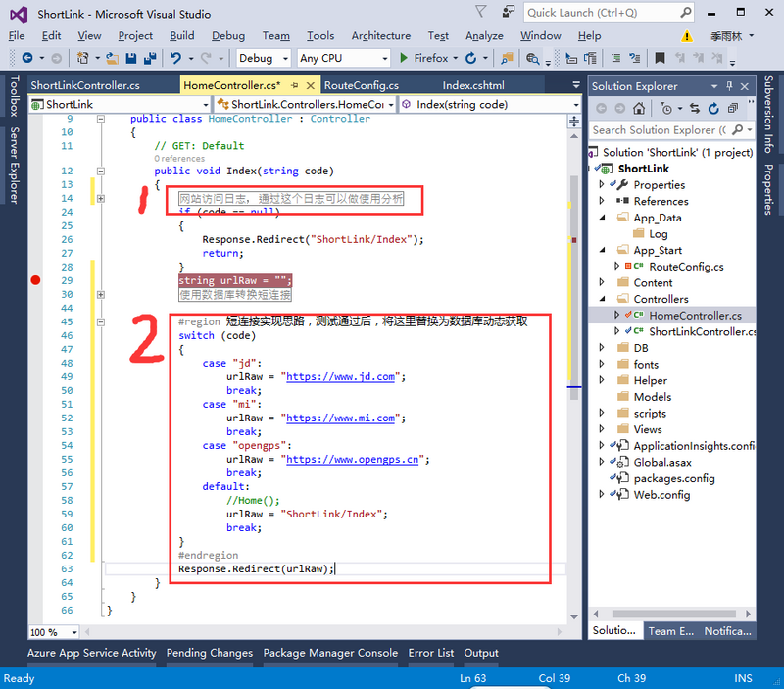784x689 pixels.
Task: Click the Navigate Backward arrow icon
Action: click(27, 58)
